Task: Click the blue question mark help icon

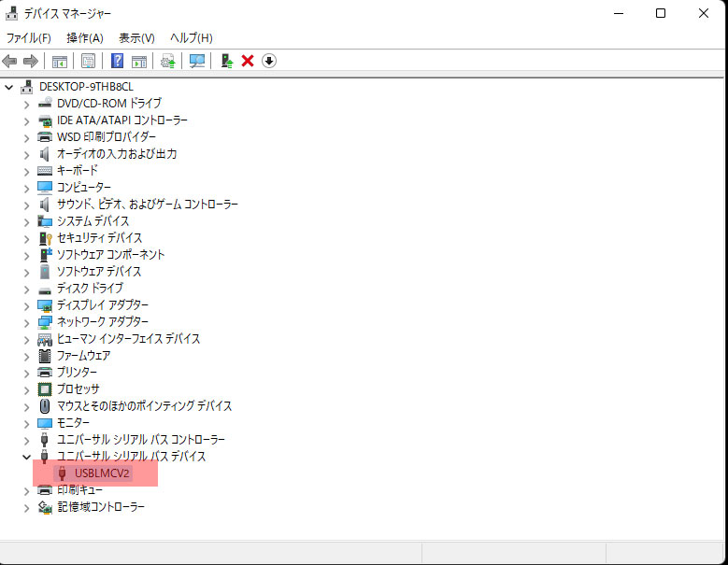Action: click(118, 61)
